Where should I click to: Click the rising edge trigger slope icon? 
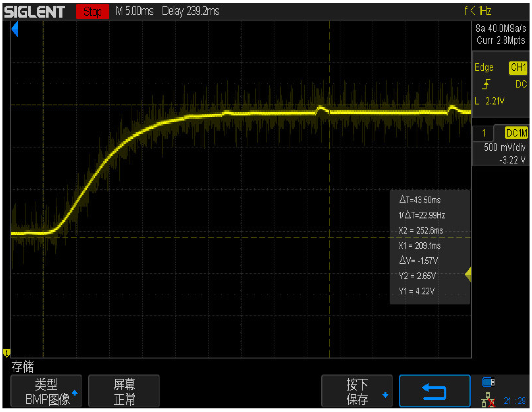486,84
